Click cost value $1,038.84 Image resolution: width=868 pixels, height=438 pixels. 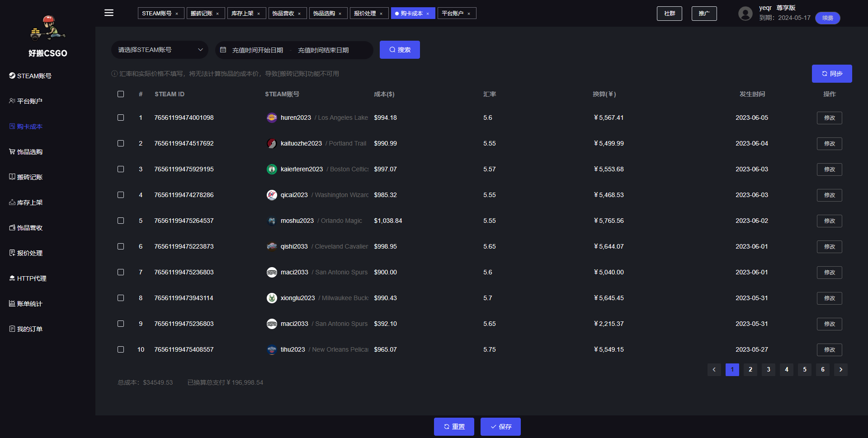pyautogui.click(x=388, y=221)
